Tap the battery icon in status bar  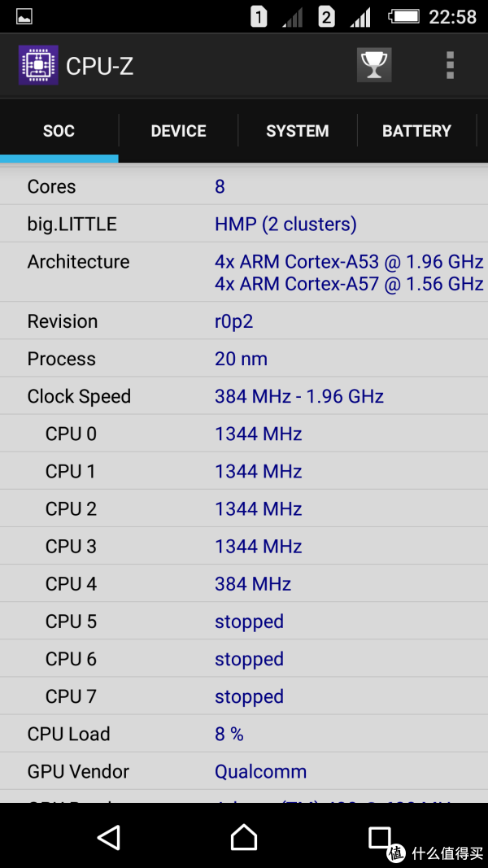click(x=404, y=16)
